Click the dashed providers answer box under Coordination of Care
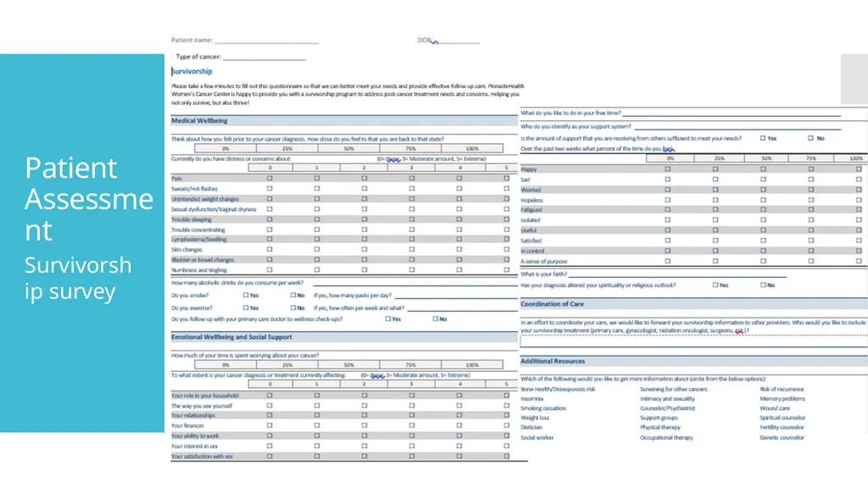Image resolution: width=868 pixels, height=487 pixels. click(694, 340)
